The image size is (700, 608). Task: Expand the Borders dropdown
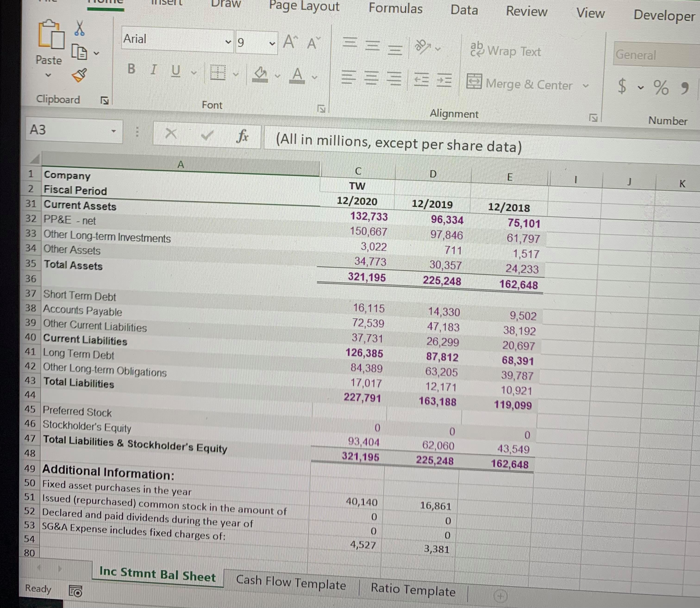[x=237, y=75]
